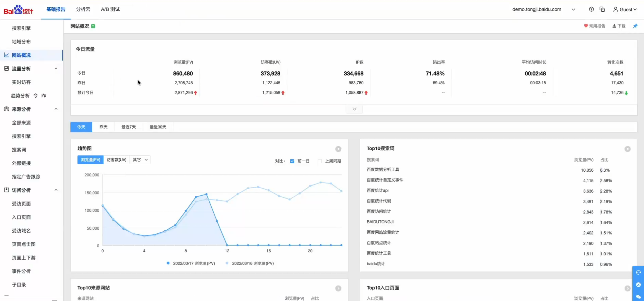Click the floating feedback edit icon
This screenshot has height=301, width=644.
(x=638, y=285)
